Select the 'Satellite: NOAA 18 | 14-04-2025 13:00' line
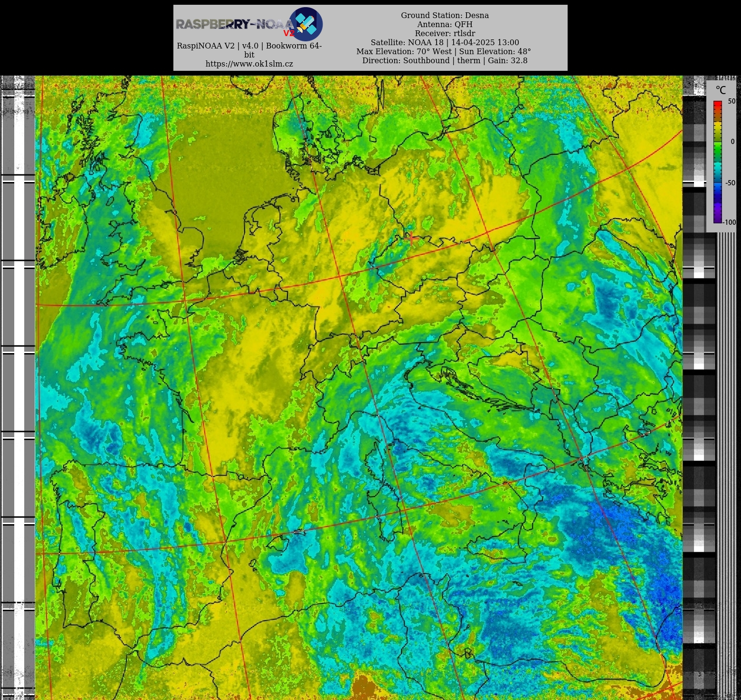Viewport: 741px width, 700px height. 445,42
